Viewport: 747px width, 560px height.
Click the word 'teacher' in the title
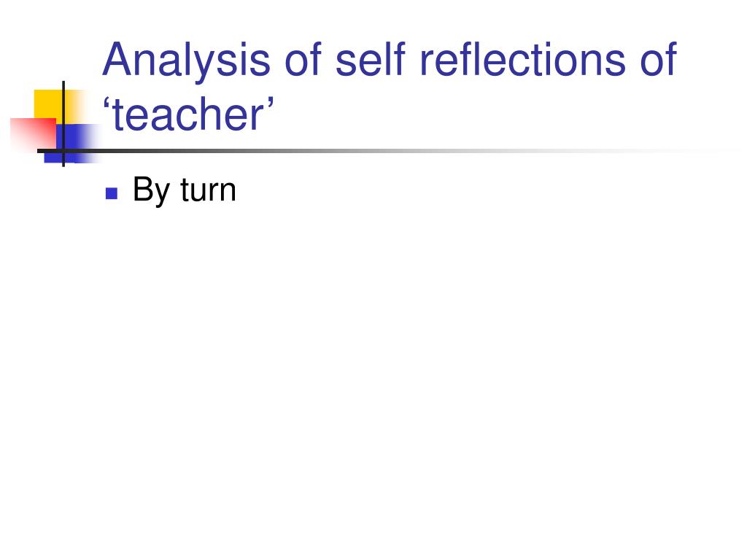click(188, 114)
